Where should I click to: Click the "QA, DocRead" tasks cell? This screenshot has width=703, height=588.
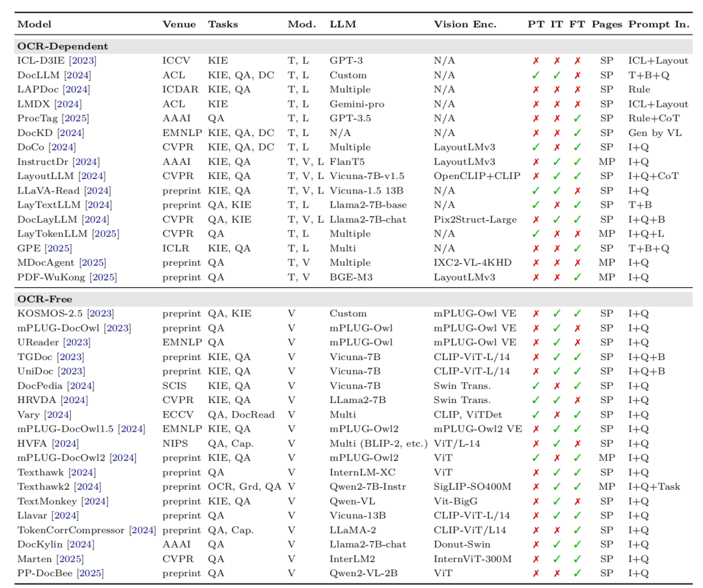pyautogui.click(x=241, y=415)
